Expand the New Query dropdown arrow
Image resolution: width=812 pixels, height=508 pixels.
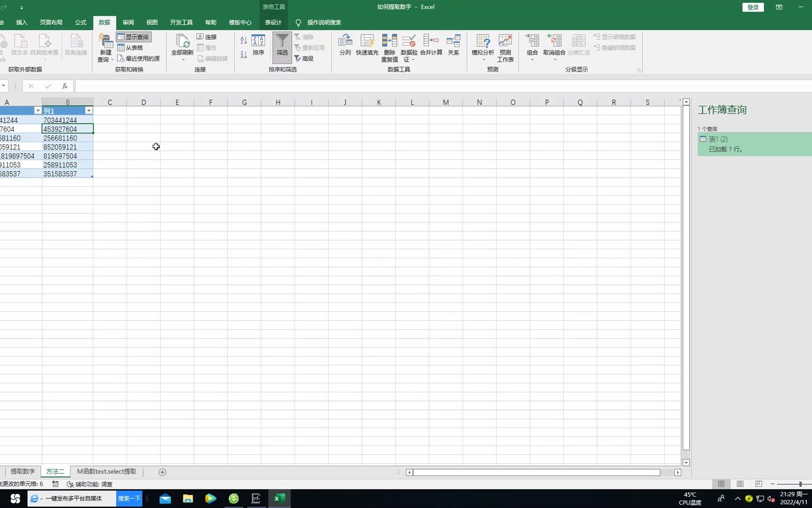click(x=112, y=60)
